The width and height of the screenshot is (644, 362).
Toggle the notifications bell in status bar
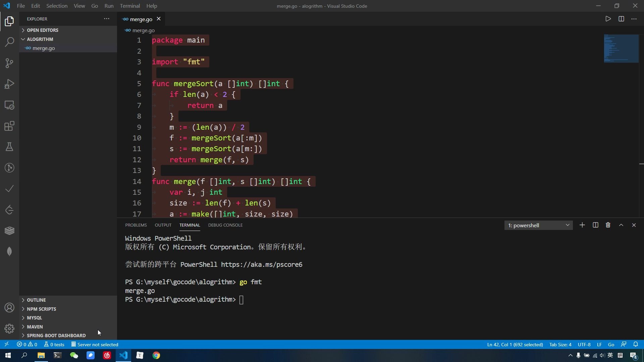[636, 345]
